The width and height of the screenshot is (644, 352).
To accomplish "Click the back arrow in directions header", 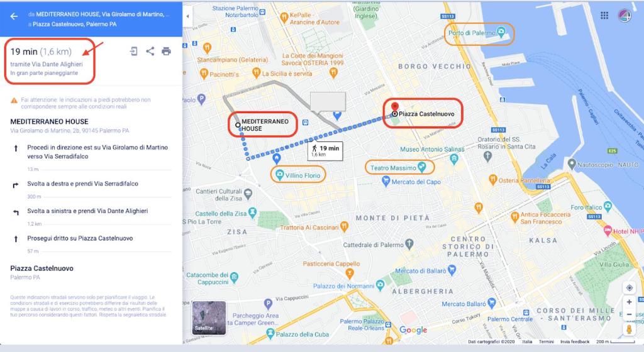I will [14, 16].
